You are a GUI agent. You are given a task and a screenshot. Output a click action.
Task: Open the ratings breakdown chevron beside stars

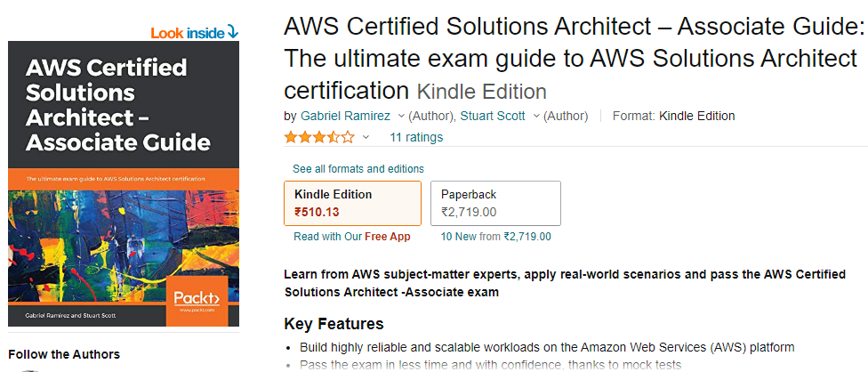[366, 137]
